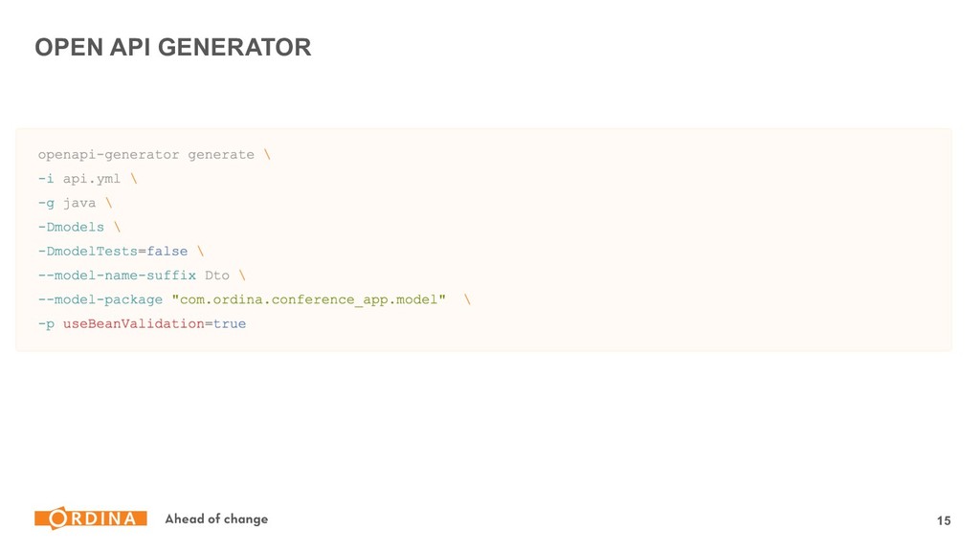Click the 'false' value in DmodelTests line
The image size is (980, 551).
[167, 252]
